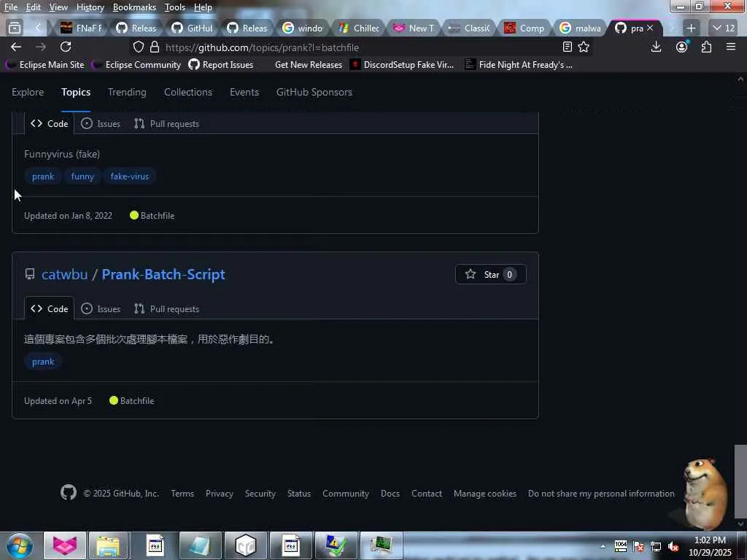Click the warning-monitor taskbar icon
This screenshot has width=747, height=560.
tap(336, 545)
